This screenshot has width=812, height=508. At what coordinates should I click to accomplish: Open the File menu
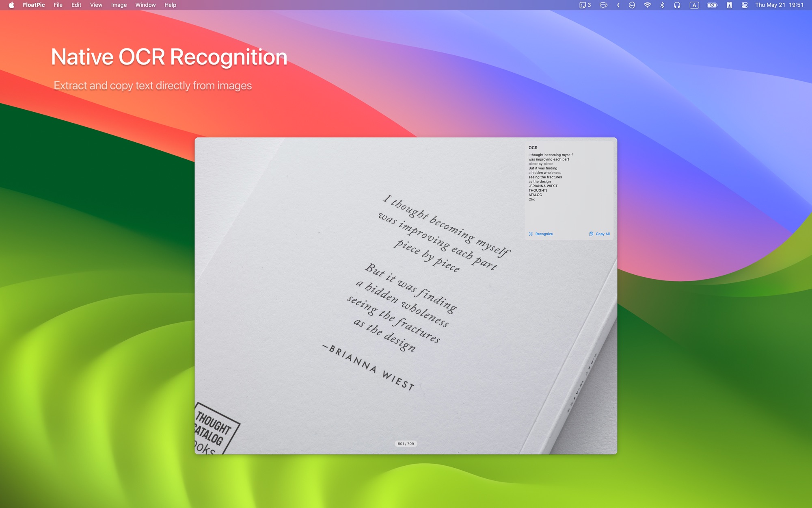58,5
